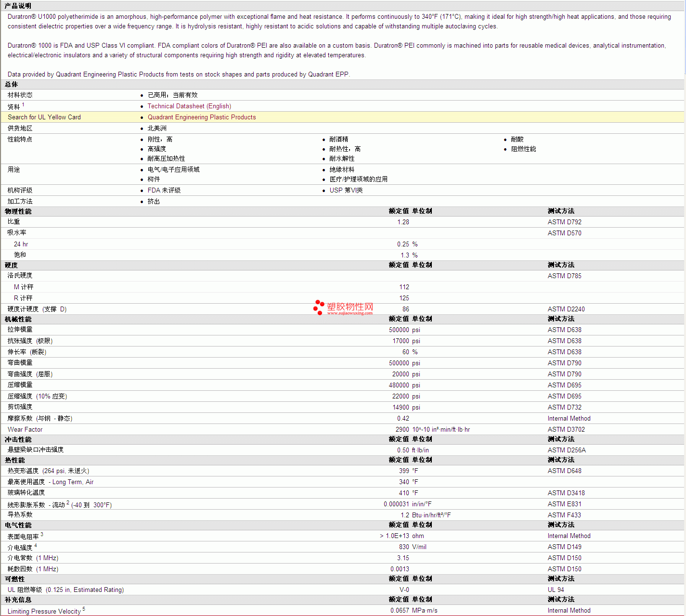
Task: Select the 绝缘材料 use entry
Action: tap(342, 170)
